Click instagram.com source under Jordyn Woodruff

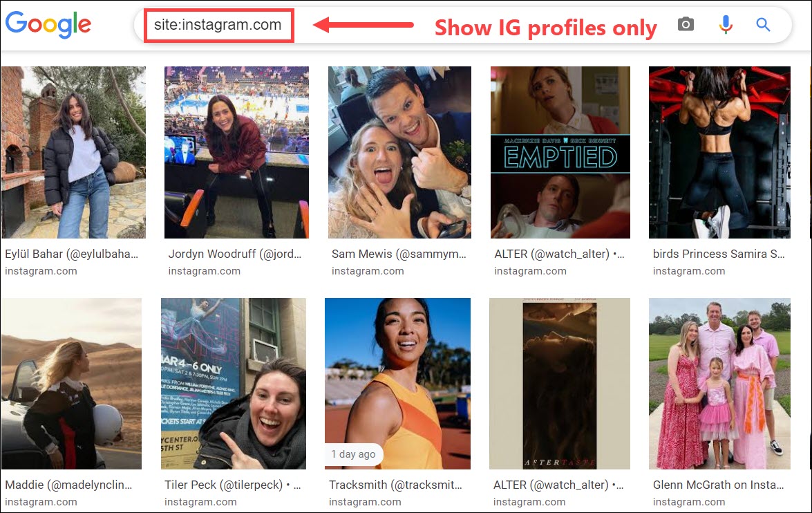(x=204, y=271)
